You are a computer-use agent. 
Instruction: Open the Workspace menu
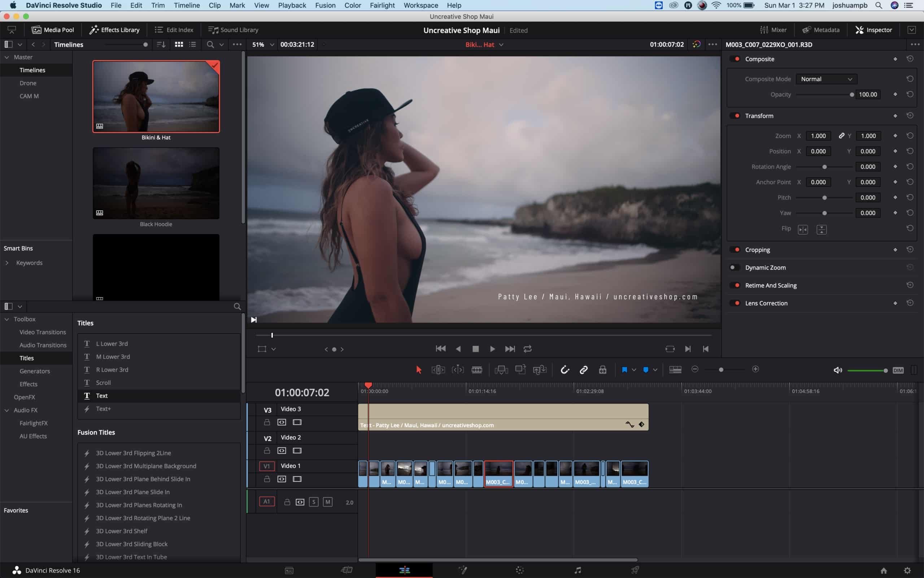click(x=421, y=5)
